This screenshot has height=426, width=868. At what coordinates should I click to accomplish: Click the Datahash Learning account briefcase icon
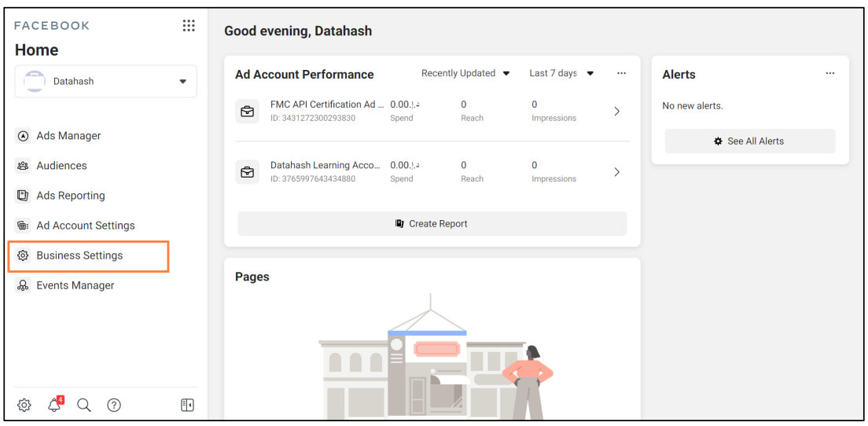tap(248, 172)
